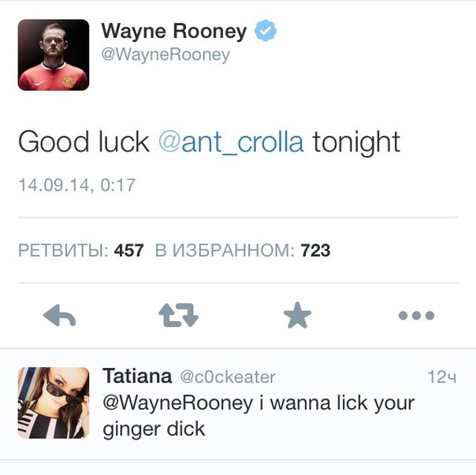The image size is (476, 475).
Task: Open the @ant_crolla mention link
Action: pyautogui.click(x=231, y=142)
